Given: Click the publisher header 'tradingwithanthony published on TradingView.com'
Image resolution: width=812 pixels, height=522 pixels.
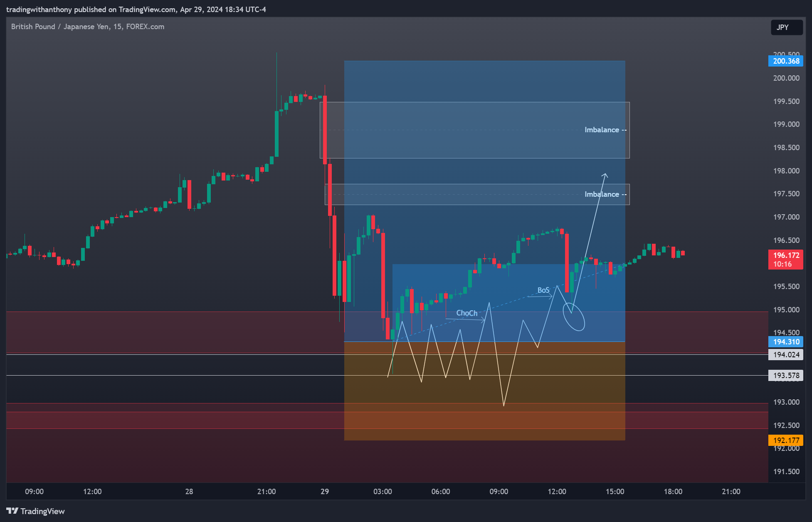Looking at the screenshot, I should click(91, 9).
